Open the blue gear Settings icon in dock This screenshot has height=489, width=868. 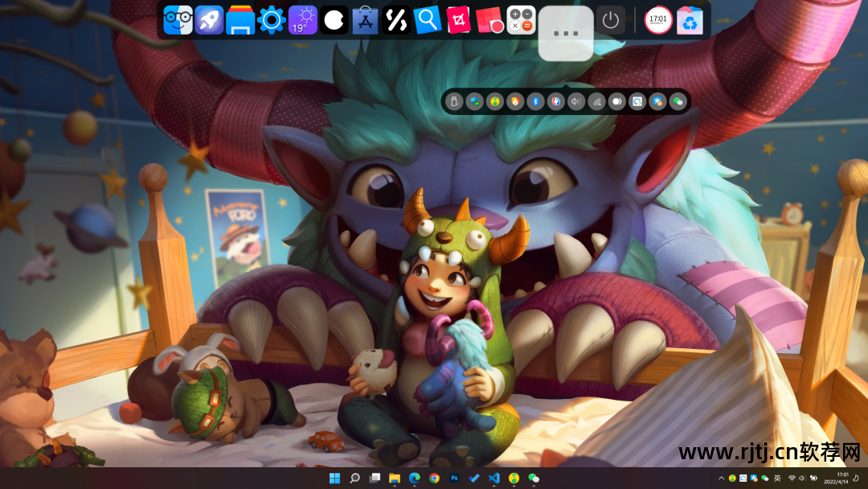(x=272, y=20)
